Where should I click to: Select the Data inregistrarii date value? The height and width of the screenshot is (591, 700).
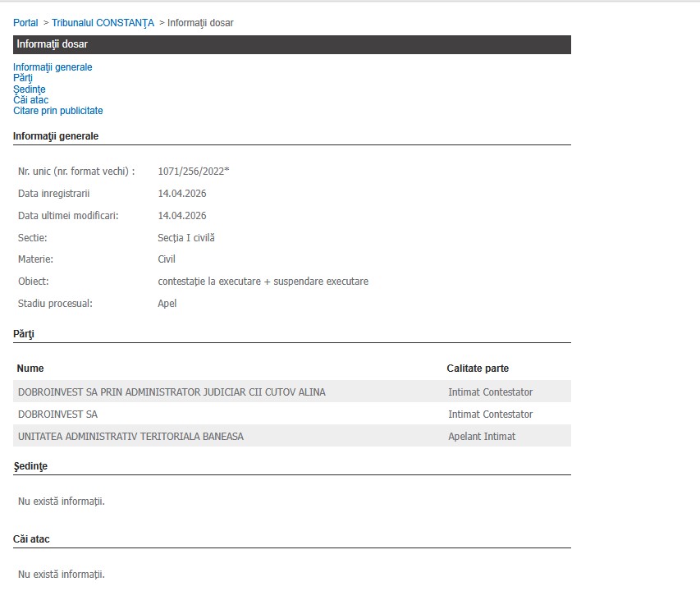tap(181, 194)
